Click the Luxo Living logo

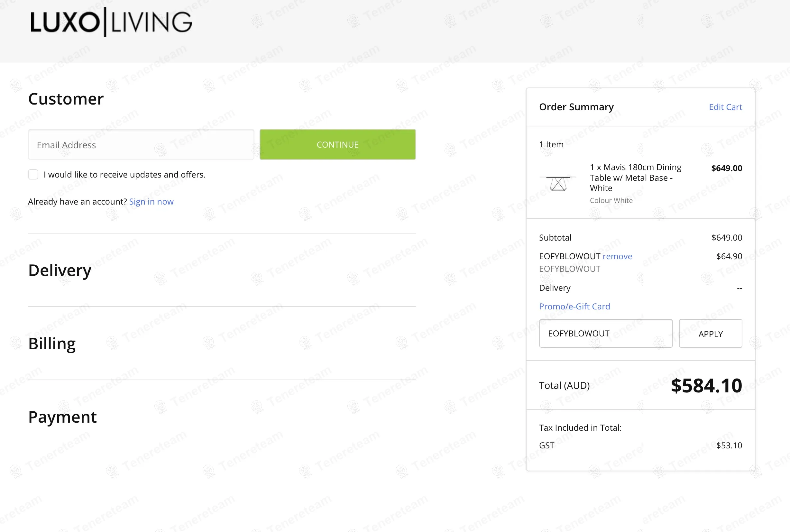[x=111, y=22]
